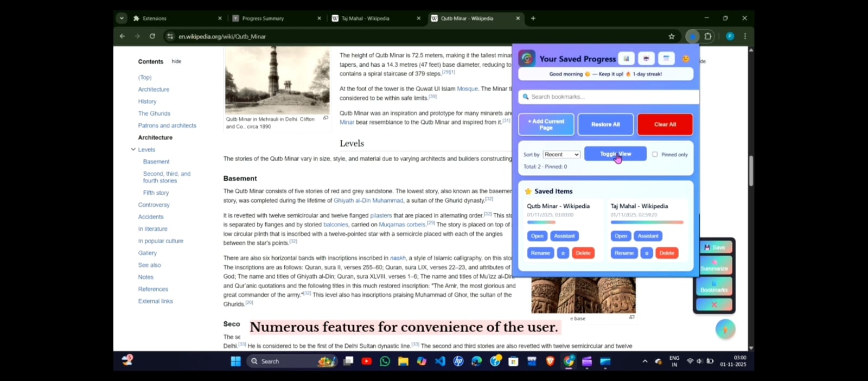The height and width of the screenshot is (381, 868).
Task: Open the Sort by Recent dropdown
Action: (561, 155)
